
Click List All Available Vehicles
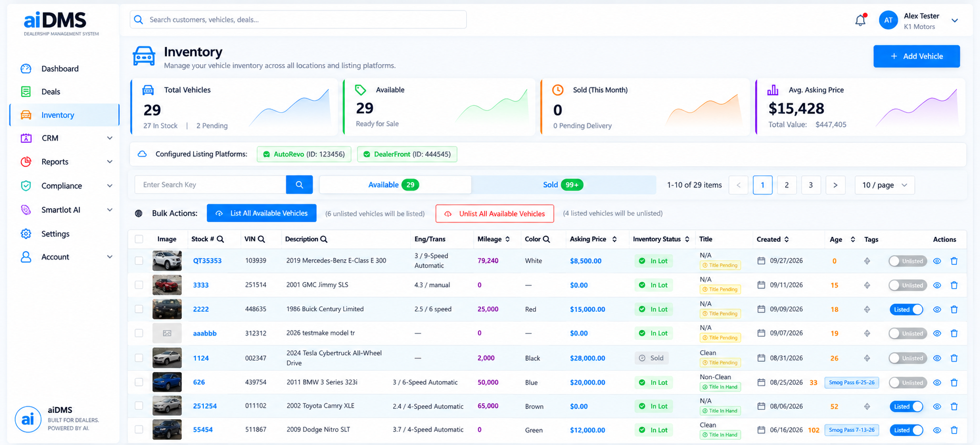click(262, 213)
